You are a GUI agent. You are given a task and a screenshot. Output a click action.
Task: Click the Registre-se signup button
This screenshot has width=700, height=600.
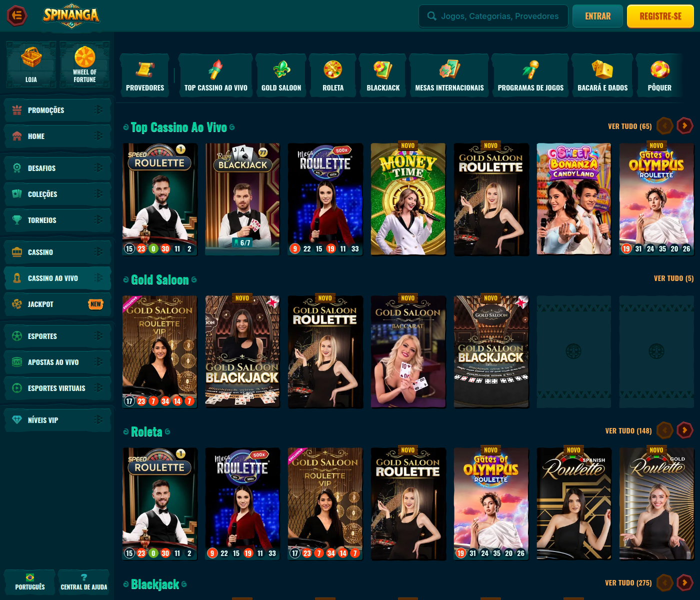[x=660, y=16]
